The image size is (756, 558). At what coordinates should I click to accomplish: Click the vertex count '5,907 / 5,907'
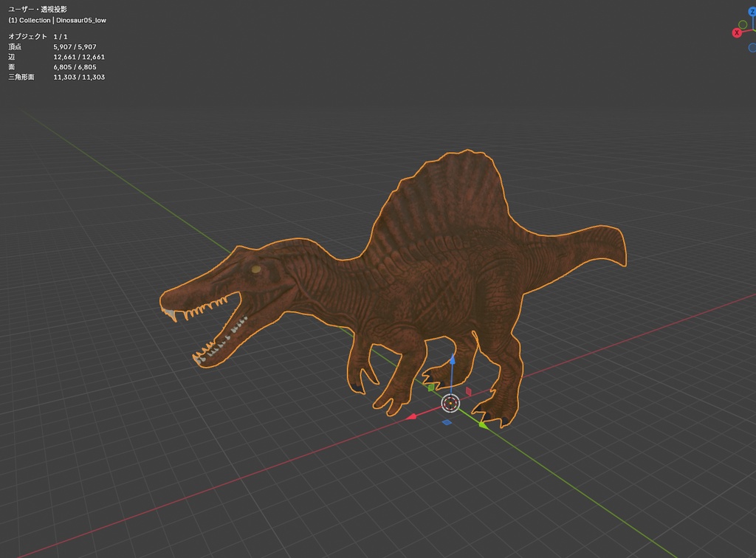75,46
